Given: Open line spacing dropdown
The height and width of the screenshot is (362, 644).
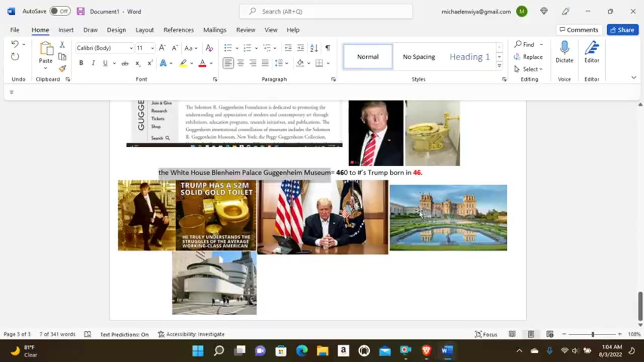Looking at the screenshot, I should (x=281, y=63).
